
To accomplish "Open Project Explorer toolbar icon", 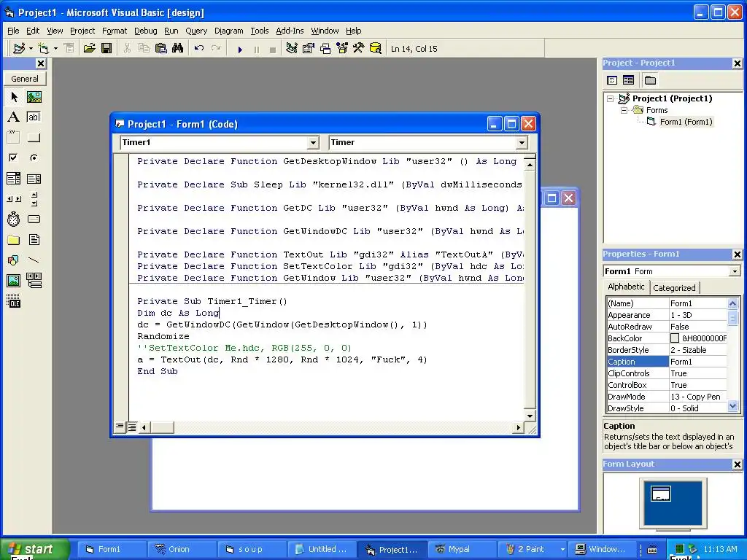I will pyautogui.click(x=292, y=49).
